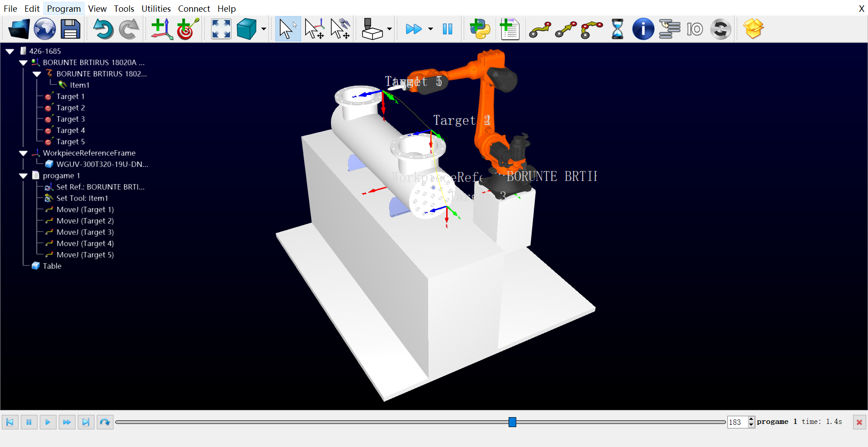Select the MoveJ (Target 4) instruction
This screenshot has height=447, width=868.
pos(85,243)
